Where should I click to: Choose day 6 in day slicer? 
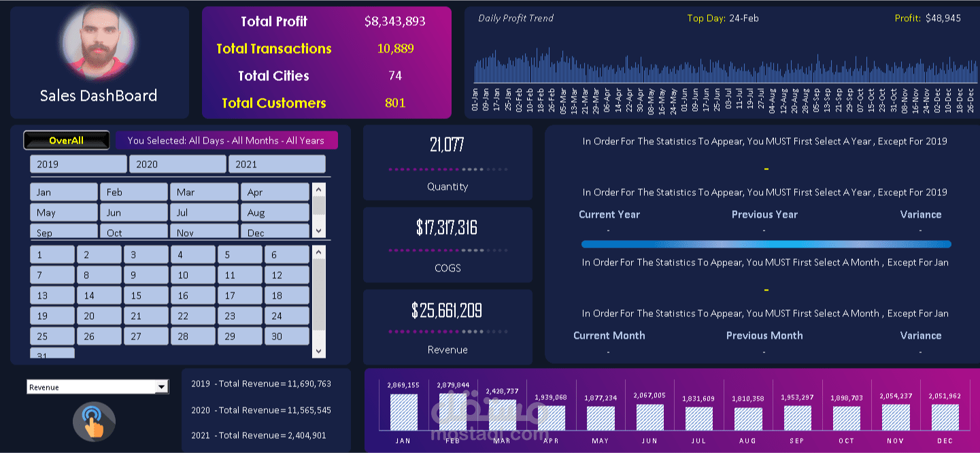tap(286, 255)
